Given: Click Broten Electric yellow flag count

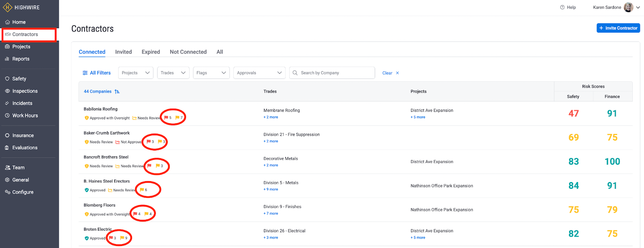Looking at the screenshot, I should pyautogui.click(x=124, y=238).
